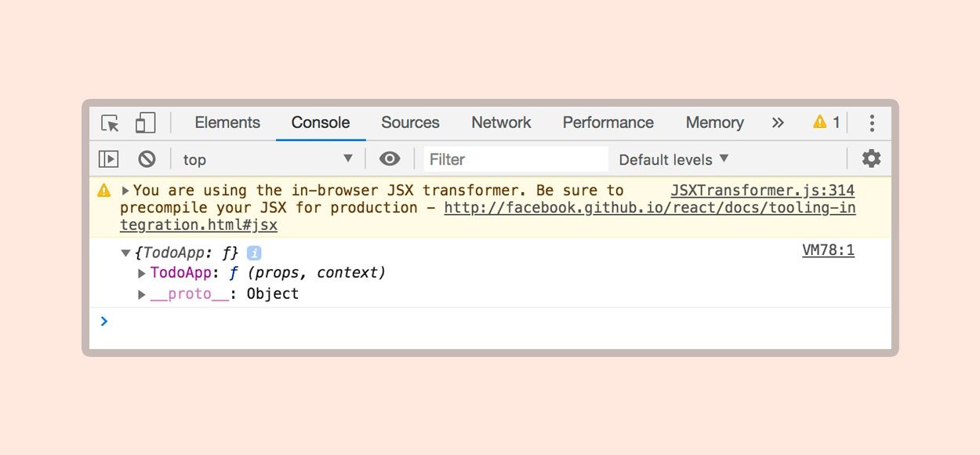The width and height of the screenshot is (980, 455).
Task: Open the top JavaScript context dropdown
Action: pos(267,159)
